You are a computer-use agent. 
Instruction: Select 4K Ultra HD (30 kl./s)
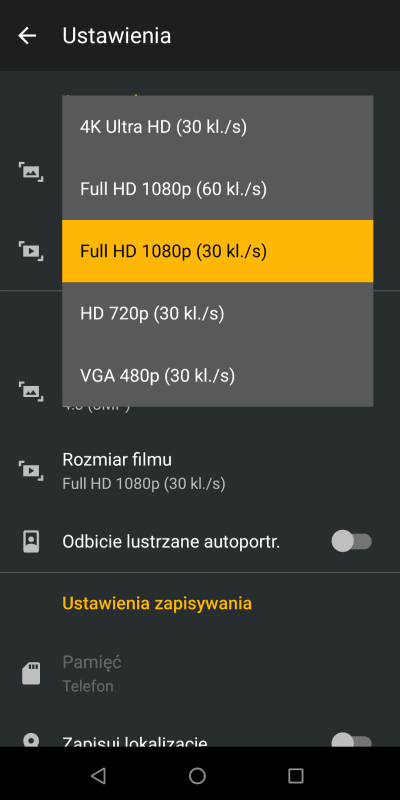click(x=217, y=127)
